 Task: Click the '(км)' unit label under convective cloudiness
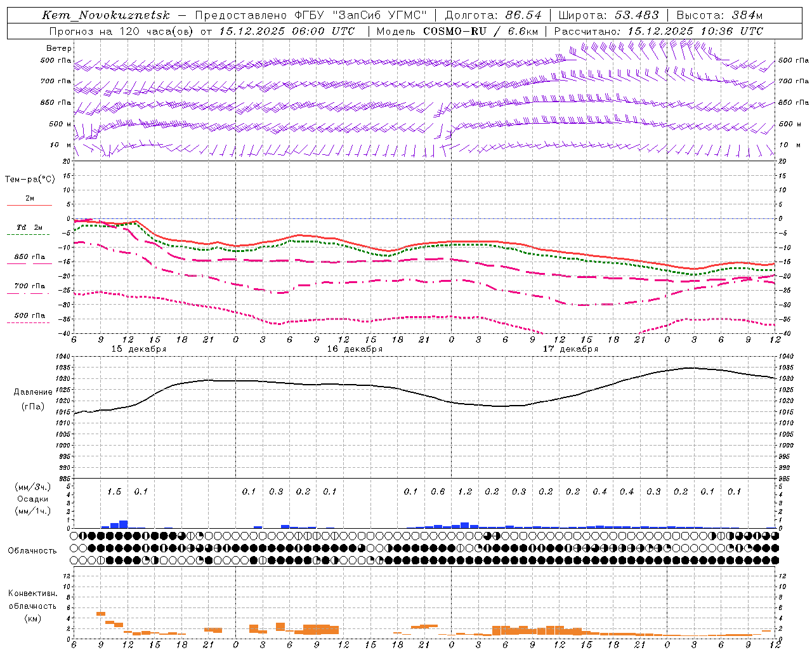33,618
